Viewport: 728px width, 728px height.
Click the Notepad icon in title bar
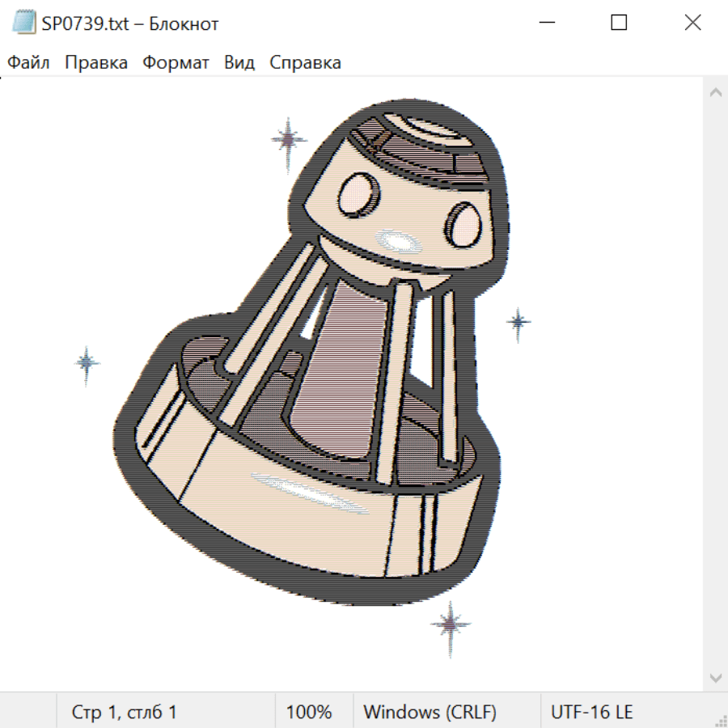(24, 23)
